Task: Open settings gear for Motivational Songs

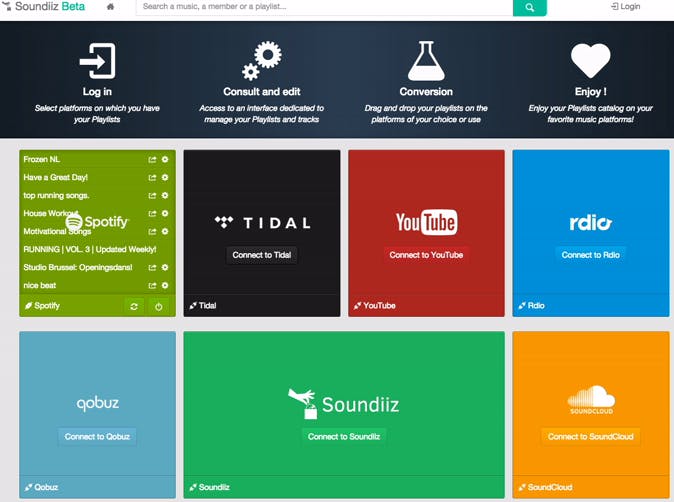Action: tap(165, 232)
